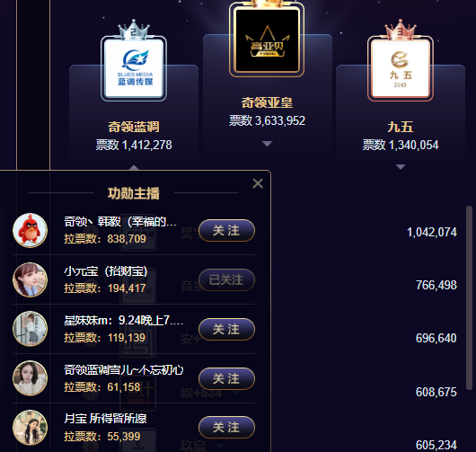Screen dimensions: 476x452
Task: Expand the dropdown arrow under 九五 votes
Action: tap(401, 167)
